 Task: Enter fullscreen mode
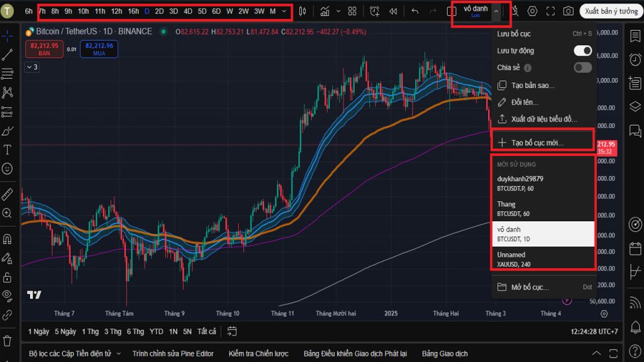pyautogui.click(x=550, y=11)
